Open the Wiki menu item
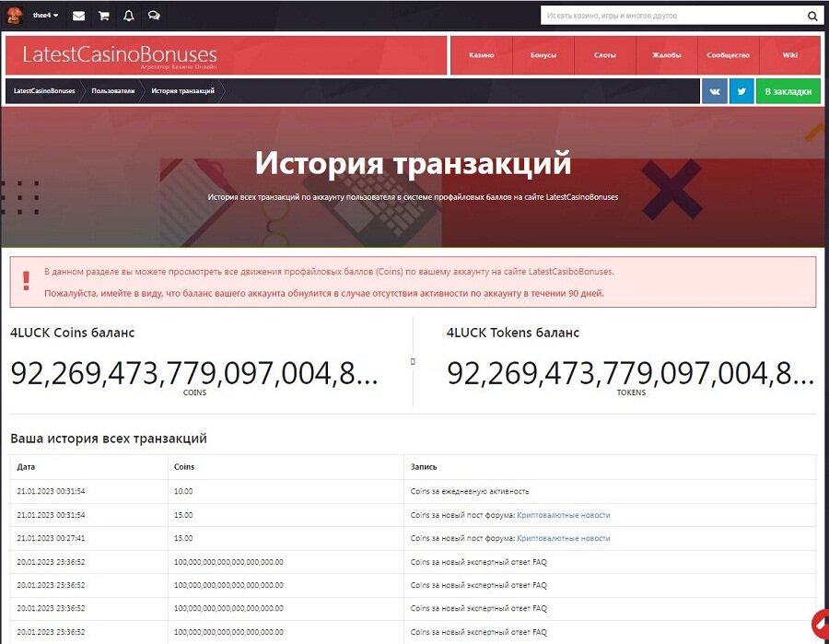The image size is (829, 644). pyautogui.click(x=789, y=55)
